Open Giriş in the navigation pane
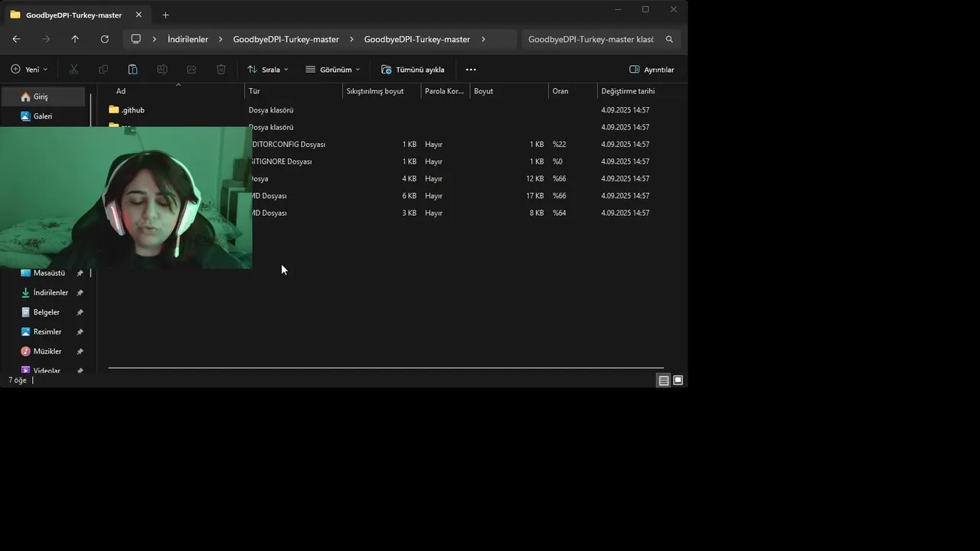This screenshot has width=980, height=551. [x=43, y=96]
